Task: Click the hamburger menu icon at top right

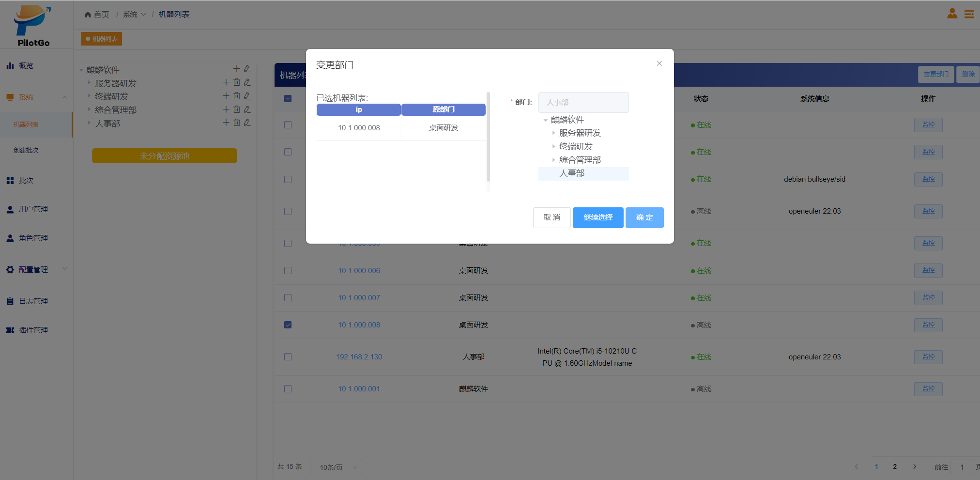Action: pos(969,14)
